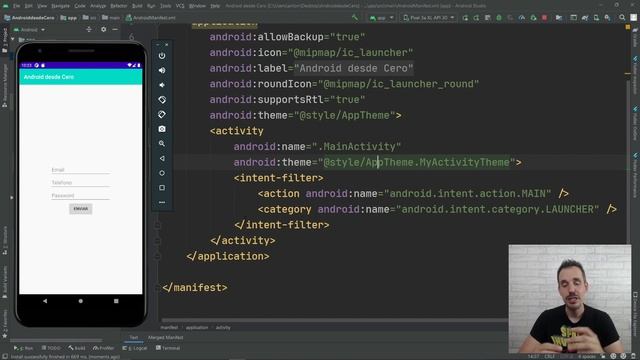Open the Logcat tool window
This screenshot has width=640, height=360.
pyautogui.click(x=135, y=348)
